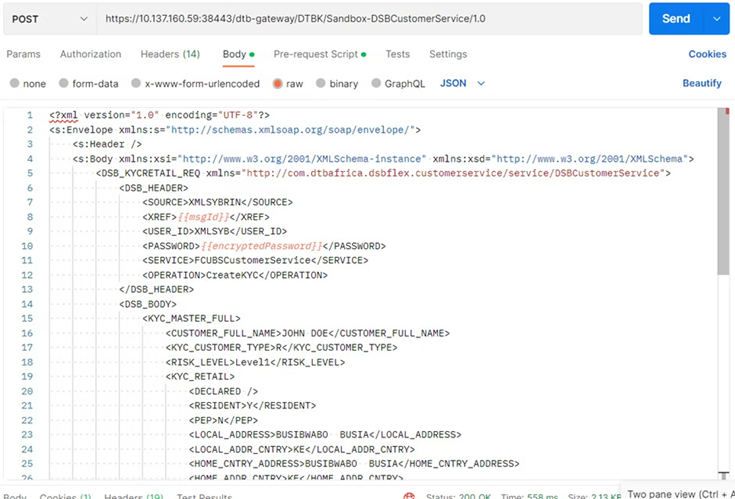Open the request Settings tab

pos(448,54)
